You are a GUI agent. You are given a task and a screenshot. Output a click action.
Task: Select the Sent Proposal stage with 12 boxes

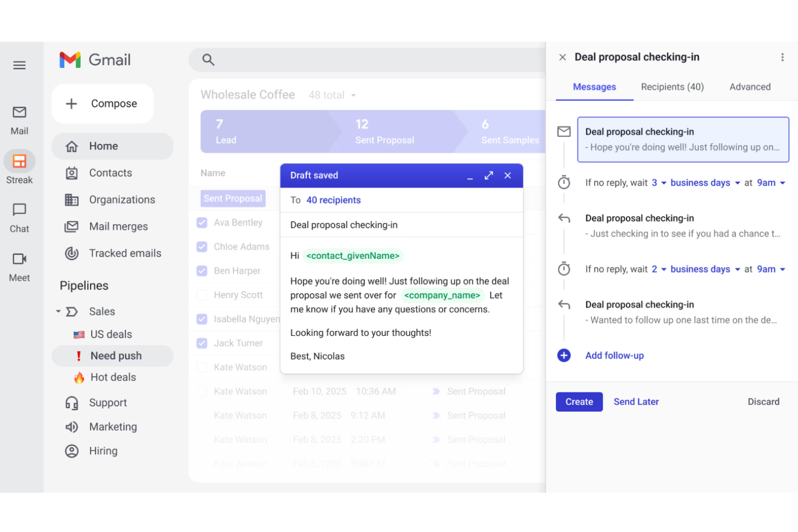(399, 132)
